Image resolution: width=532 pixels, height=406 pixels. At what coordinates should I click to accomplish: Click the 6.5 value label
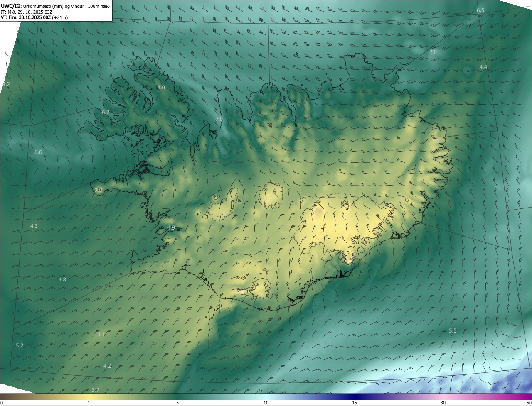[480, 10]
